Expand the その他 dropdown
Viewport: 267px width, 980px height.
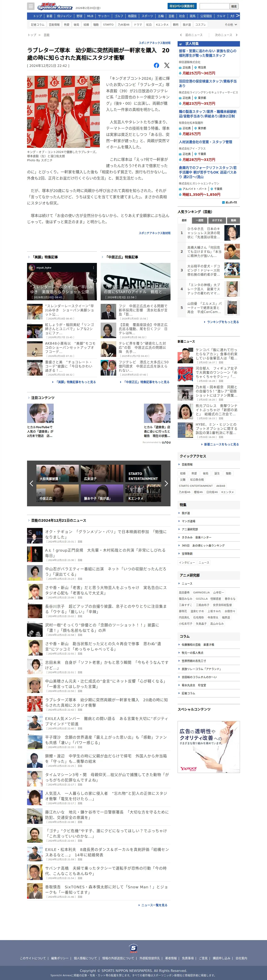point(231,25)
